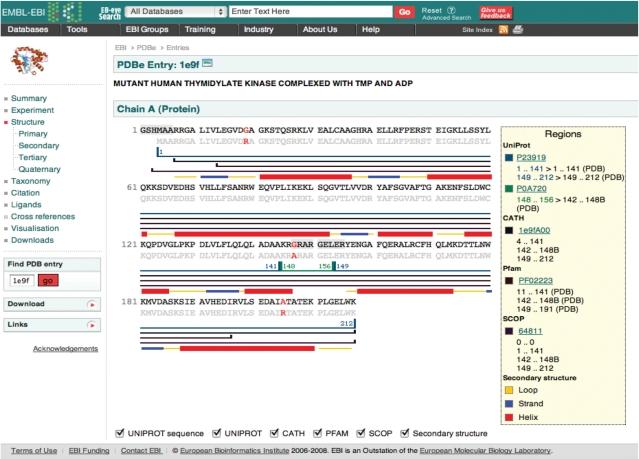Open the Databases menu
Viewport: 639px width, 459px height.
tap(28, 30)
